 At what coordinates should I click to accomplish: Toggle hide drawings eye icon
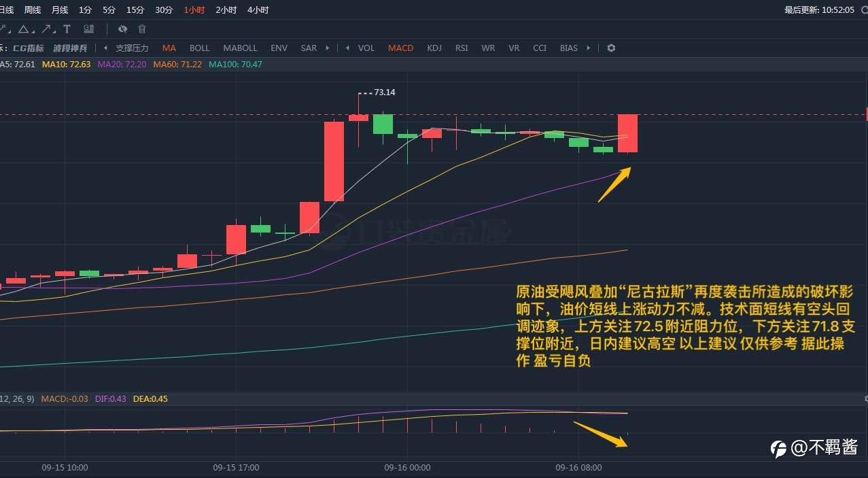coord(122,29)
